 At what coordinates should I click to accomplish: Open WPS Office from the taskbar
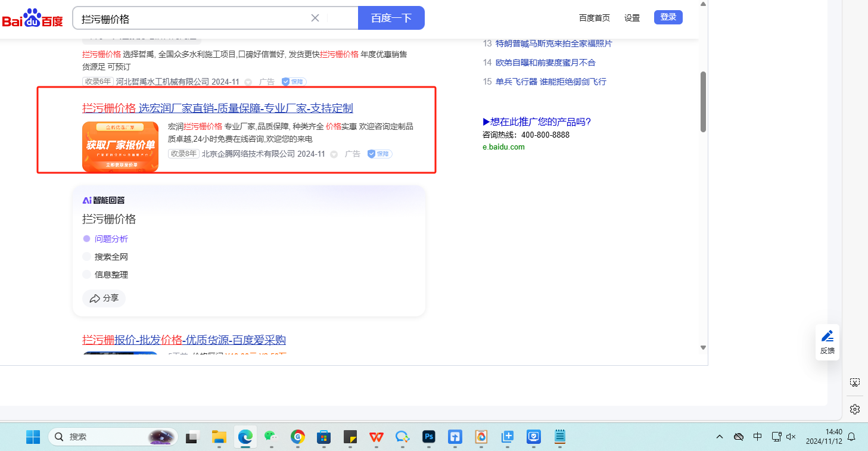coord(376,437)
